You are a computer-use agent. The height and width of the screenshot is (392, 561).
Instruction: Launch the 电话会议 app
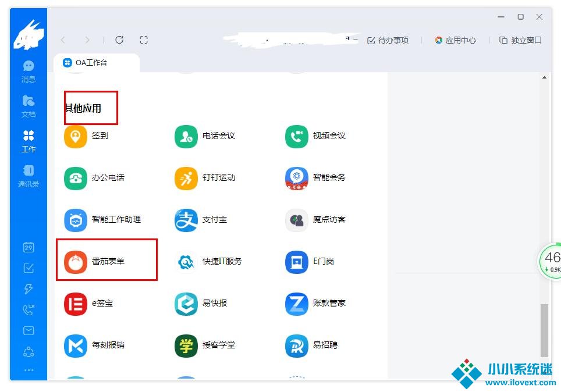pyautogui.click(x=205, y=136)
